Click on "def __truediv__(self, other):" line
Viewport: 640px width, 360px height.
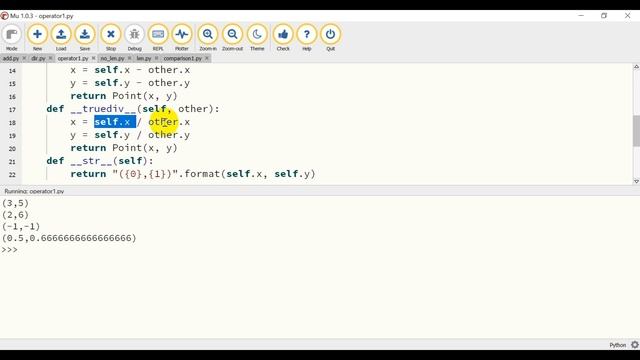coord(133,109)
